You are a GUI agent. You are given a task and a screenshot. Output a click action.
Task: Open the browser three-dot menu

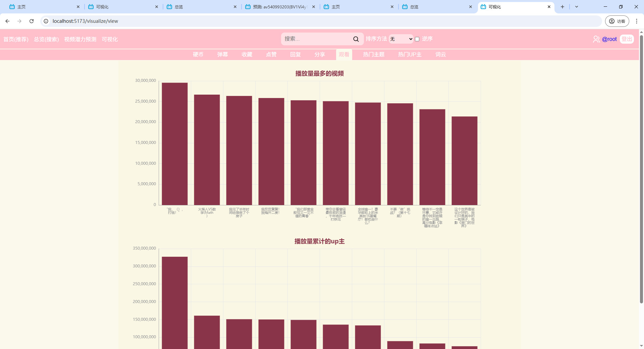(637, 21)
